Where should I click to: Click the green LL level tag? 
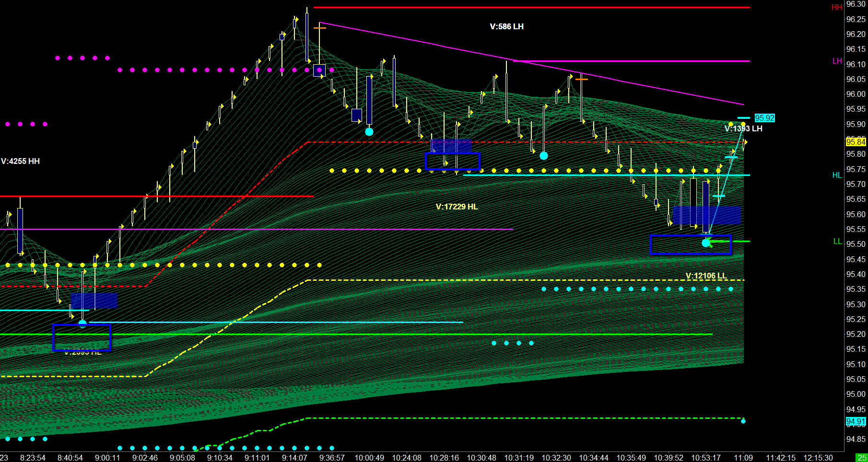[x=837, y=242]
